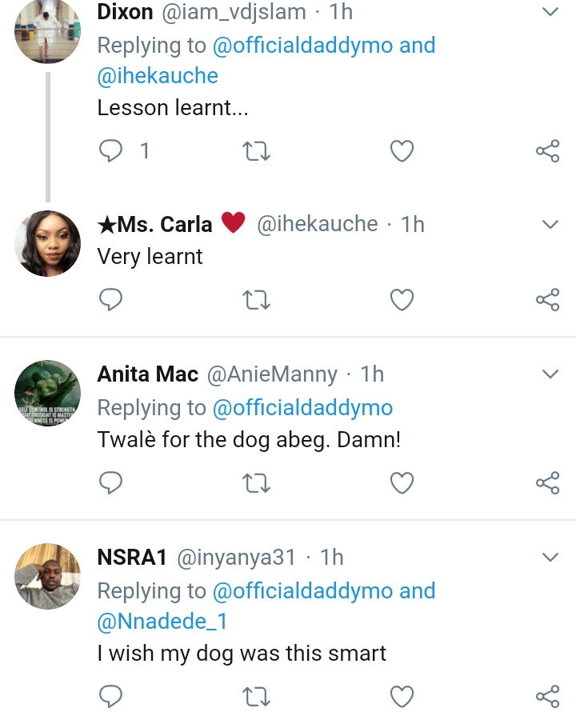The image size is (576, 728).
Task: Reply to Ms. Carla's "Very learnt" tweet
Action: [111, 299]
